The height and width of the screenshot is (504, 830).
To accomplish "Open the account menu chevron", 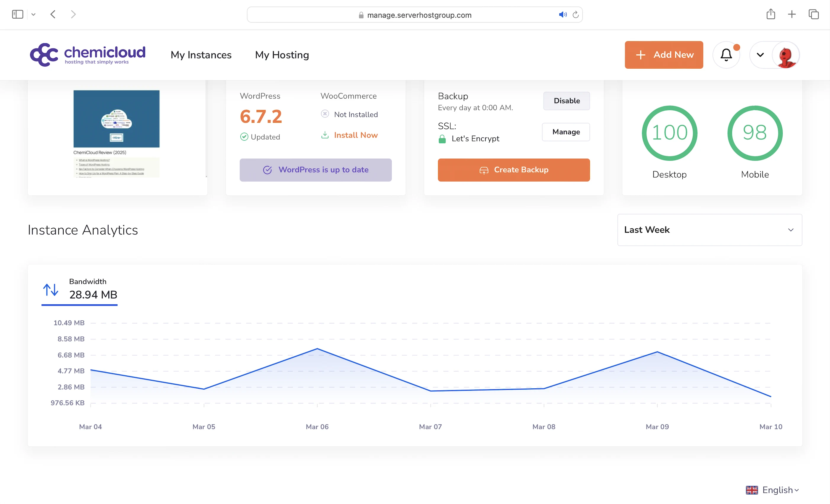I will click(760, 55).
